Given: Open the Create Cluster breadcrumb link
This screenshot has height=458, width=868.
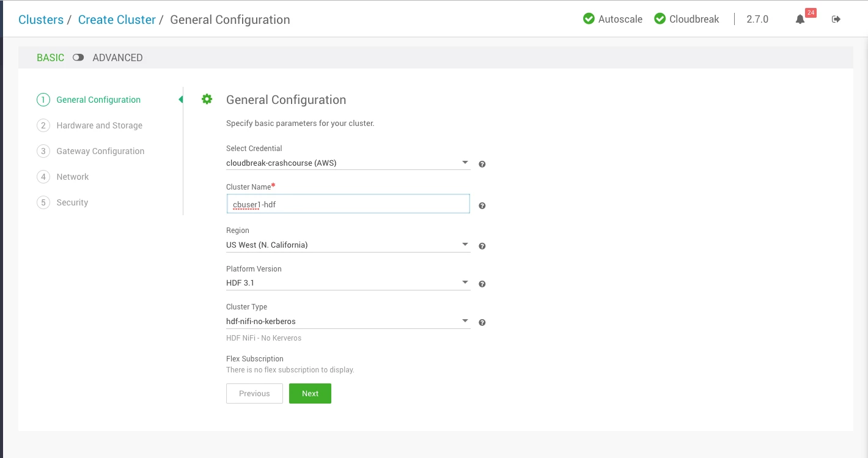Looking at the screenshot, I should click(x=117, y=20).
